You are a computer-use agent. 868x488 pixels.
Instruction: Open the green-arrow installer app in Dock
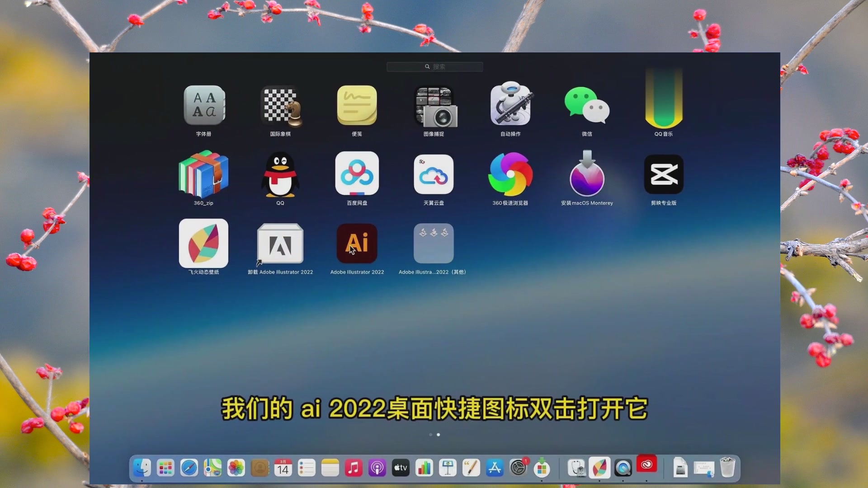542,468
